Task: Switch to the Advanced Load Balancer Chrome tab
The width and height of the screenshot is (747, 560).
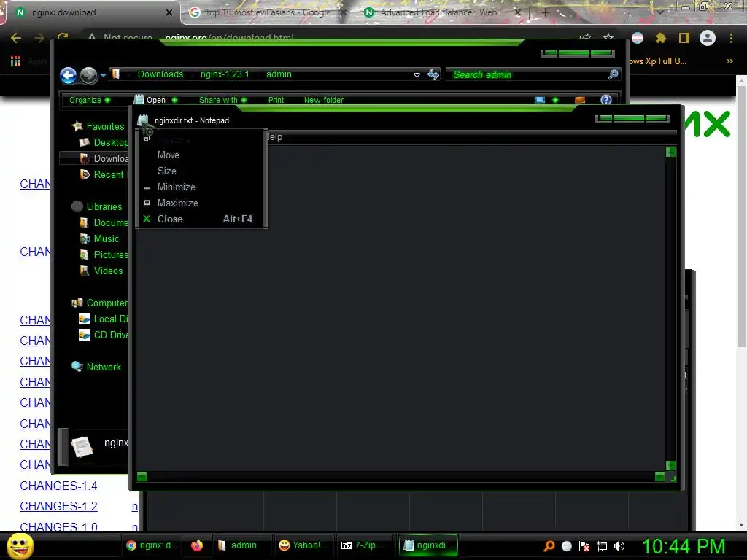Action: (x=442, y=12)
